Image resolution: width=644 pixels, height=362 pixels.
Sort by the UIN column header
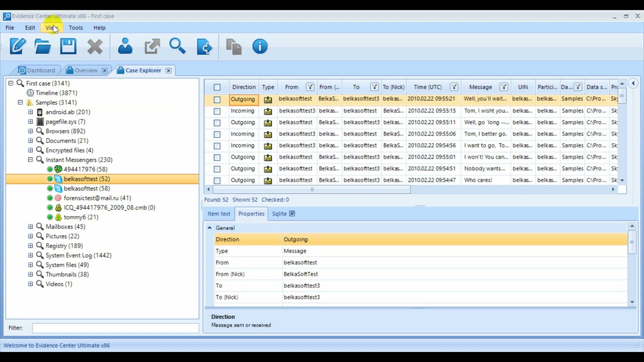(x=523, y=87)
